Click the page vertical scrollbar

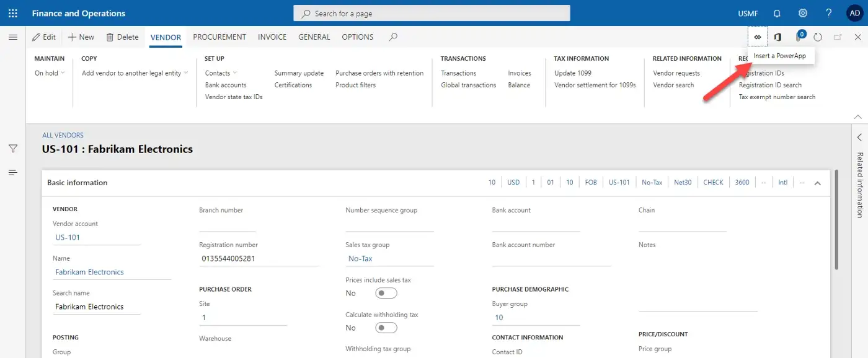click(837, 220)
